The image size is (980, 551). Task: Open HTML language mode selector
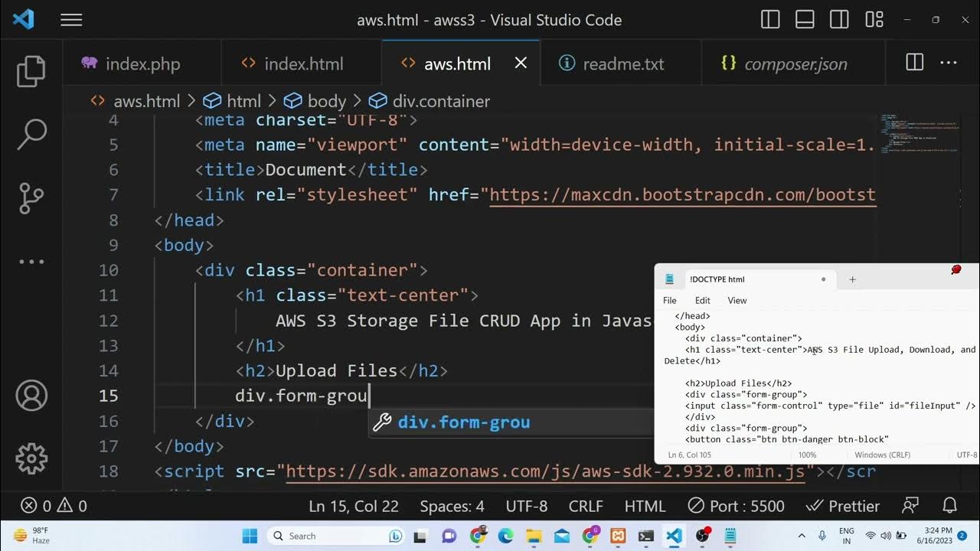[645, 506]
